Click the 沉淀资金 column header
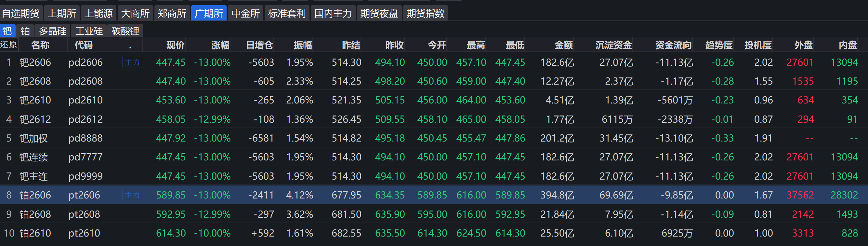Screen dimensions: 868x246 click(613, 45)
